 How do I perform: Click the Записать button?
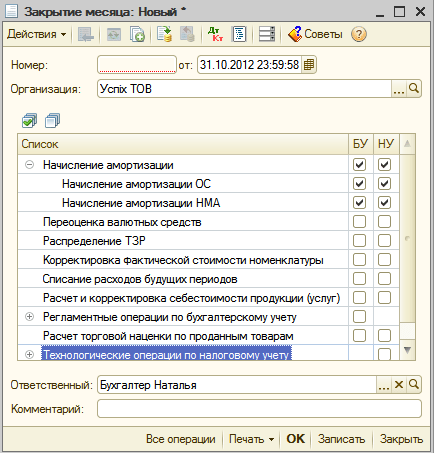(341, 439)
